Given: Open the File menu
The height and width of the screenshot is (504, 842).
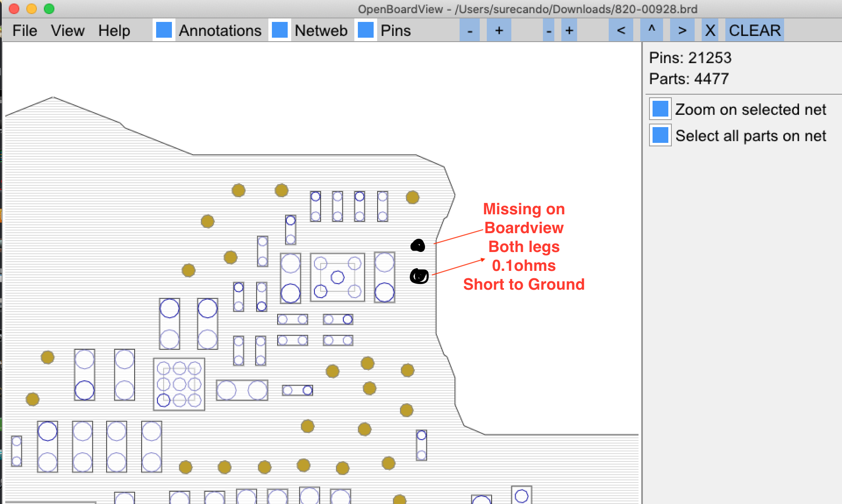Looking at the screenshot, I should 25,31.
